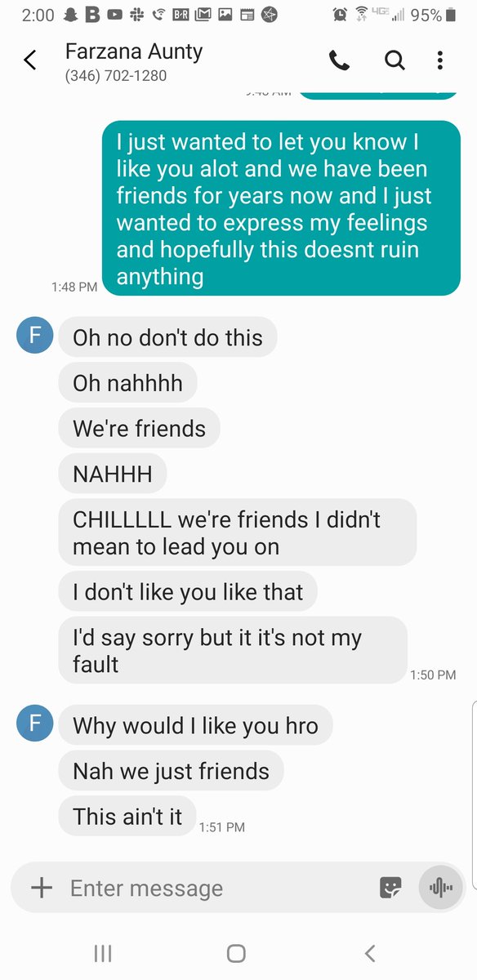Viewport: 477px width, 980px height.
Task: Tap the F avatar beside "Why would I like you"
Action: pos(35,724)
